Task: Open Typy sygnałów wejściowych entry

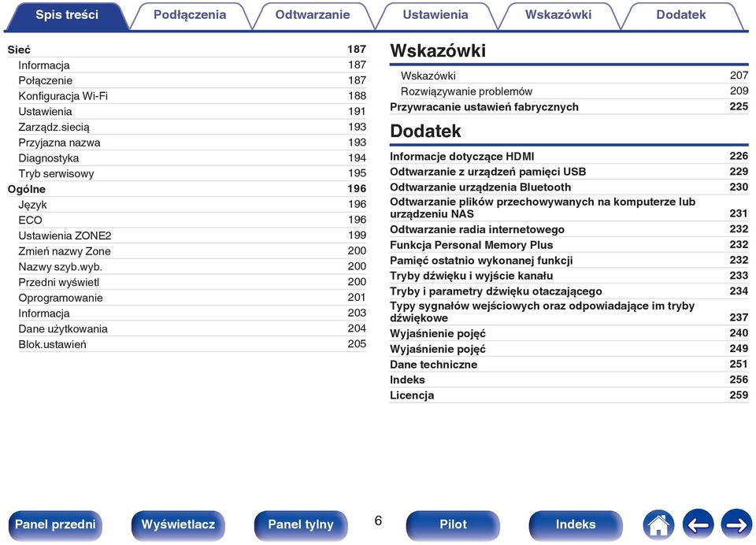Action: pos(569,312)
